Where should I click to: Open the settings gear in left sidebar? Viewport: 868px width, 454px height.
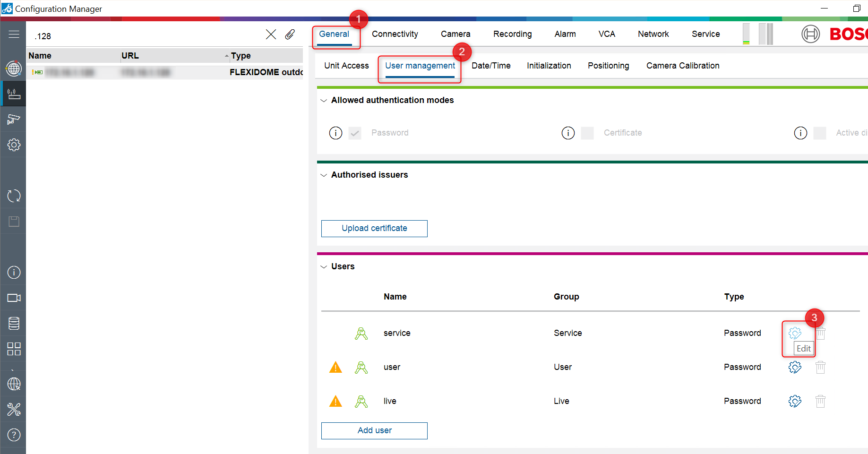click(x=14, y=145)
